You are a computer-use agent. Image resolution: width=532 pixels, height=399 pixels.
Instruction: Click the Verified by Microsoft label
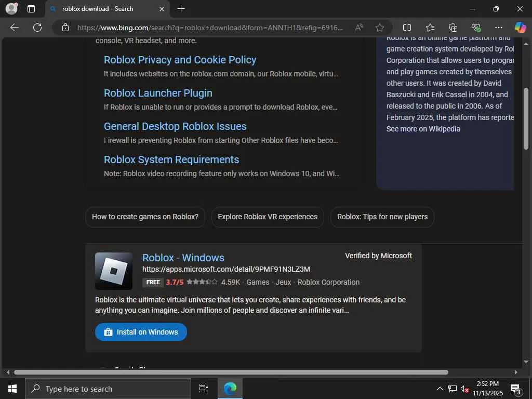(378, 256)
